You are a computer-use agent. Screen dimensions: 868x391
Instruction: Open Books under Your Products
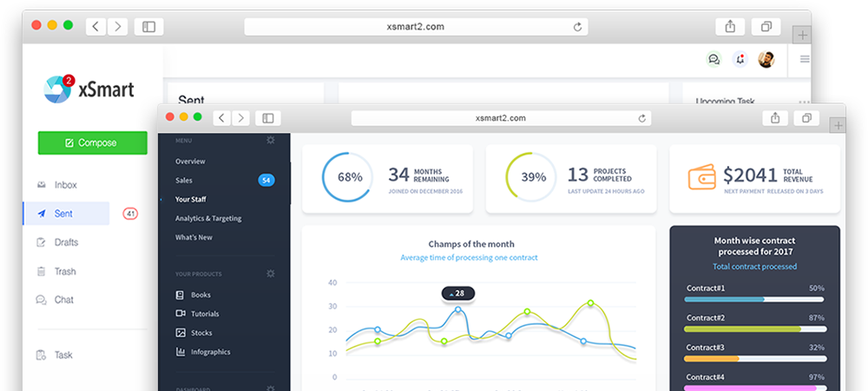point(201,295)
